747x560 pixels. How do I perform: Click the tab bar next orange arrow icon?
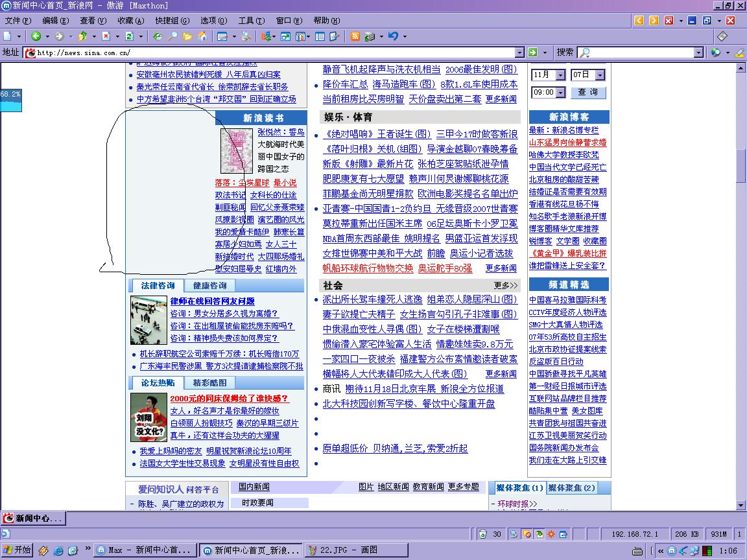click(x=654, y=20)
